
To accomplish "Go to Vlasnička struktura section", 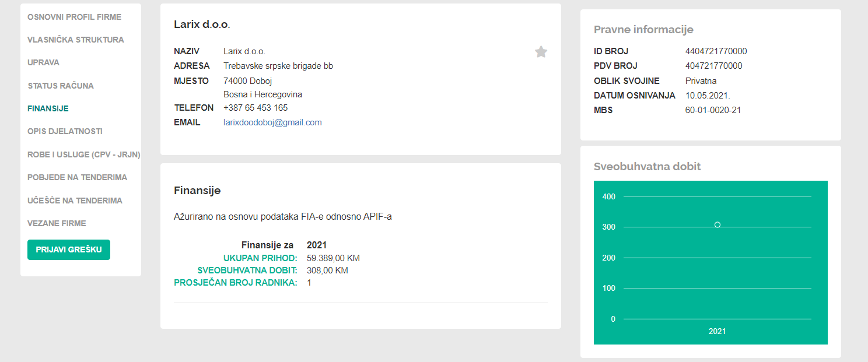I will pyautogui.click(x=76, y=40).
